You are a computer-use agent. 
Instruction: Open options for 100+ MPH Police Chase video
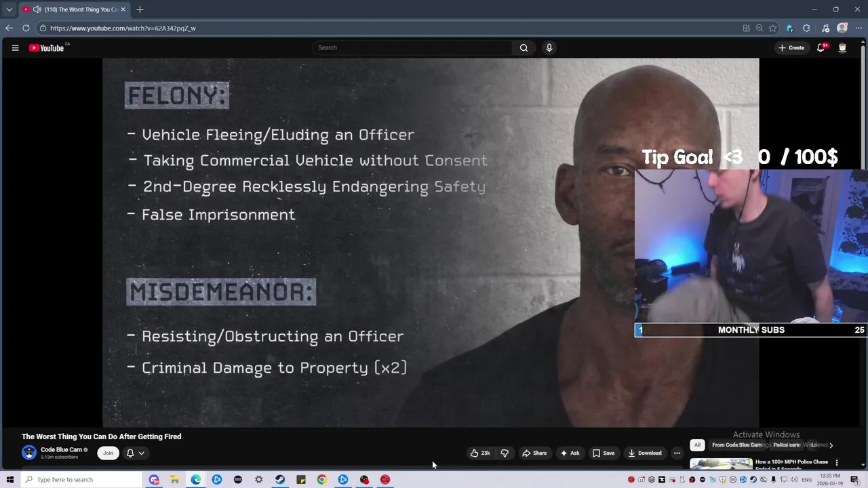point(837,463)
